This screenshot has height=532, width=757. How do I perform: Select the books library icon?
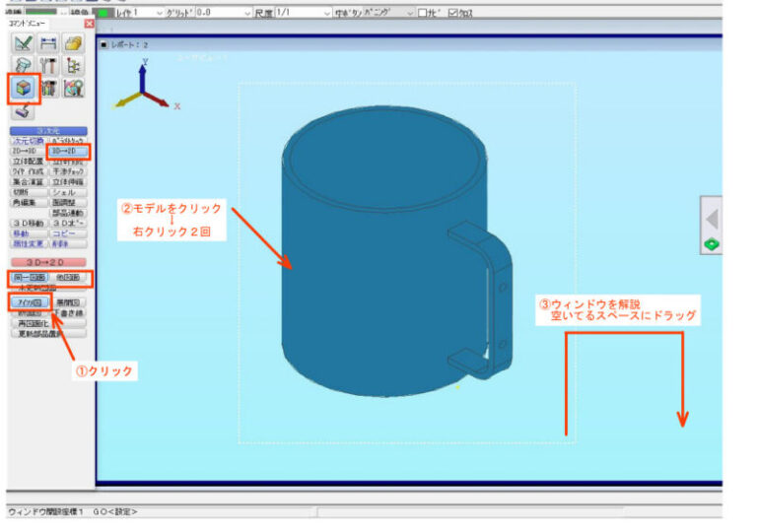48,88
